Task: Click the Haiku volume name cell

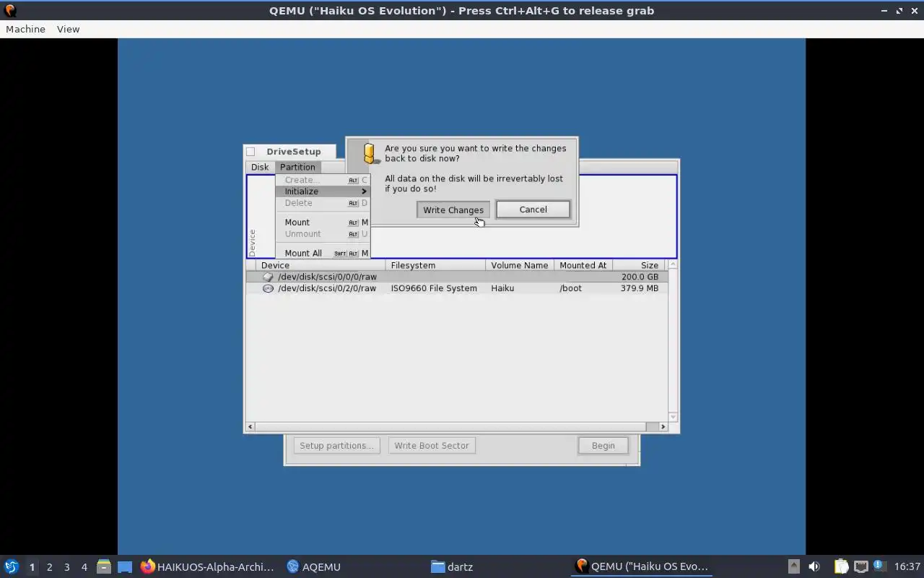Action: point(502,288)
